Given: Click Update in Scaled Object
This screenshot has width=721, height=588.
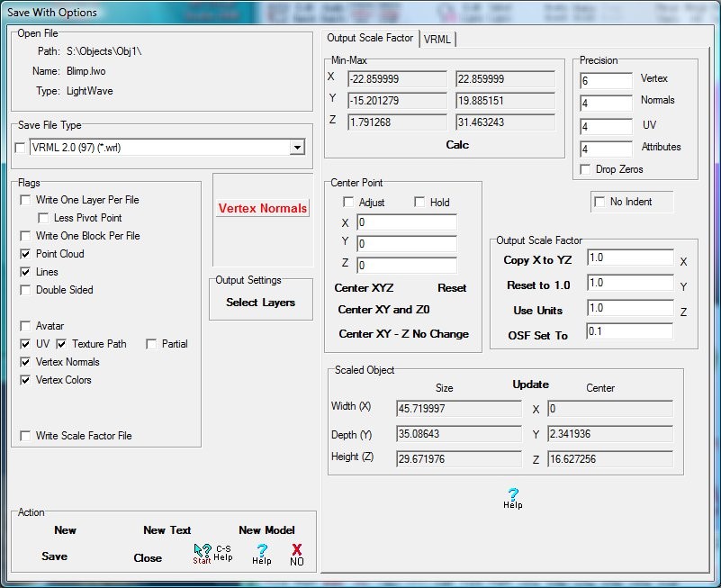Looking at the screenshot, I should (530, 384).
